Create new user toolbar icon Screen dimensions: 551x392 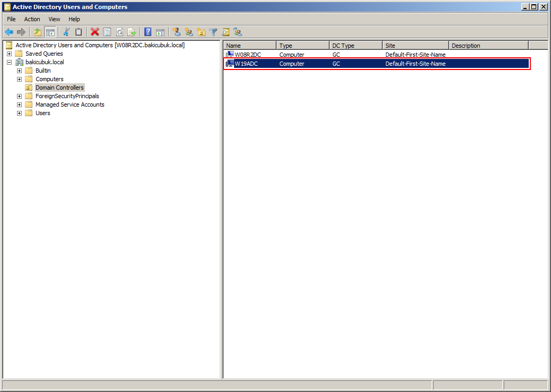pos(176,32)
